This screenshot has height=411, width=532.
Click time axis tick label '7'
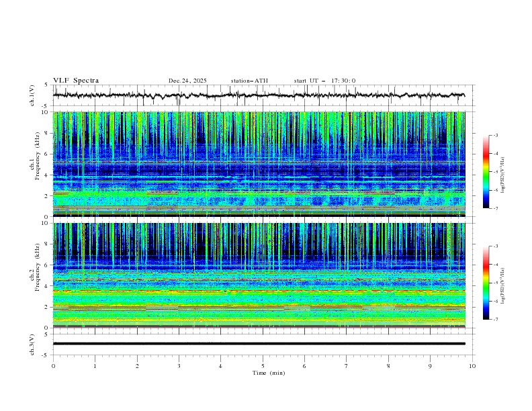[x=347, y=366]
